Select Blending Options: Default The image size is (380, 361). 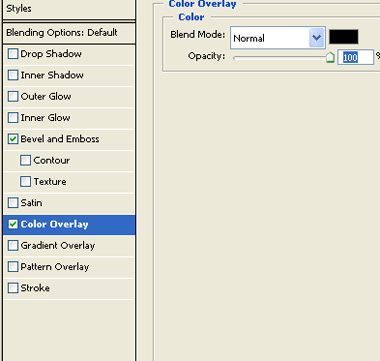point(69,33)
